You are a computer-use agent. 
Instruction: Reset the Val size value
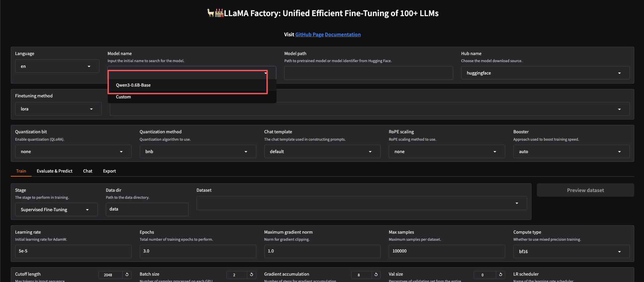tap(500, 275)
